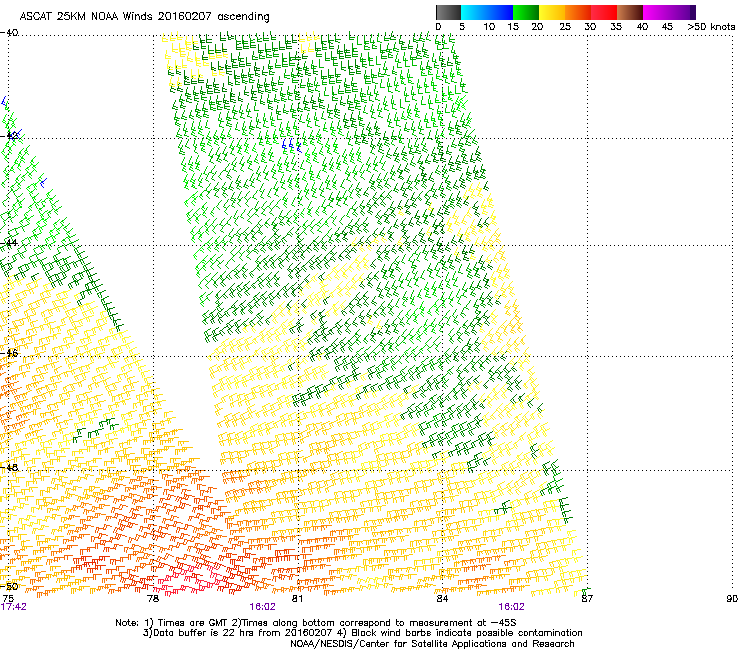
Task: Click the purple '16:02' time near longitude 81
Action: click(x=262, y=607)
